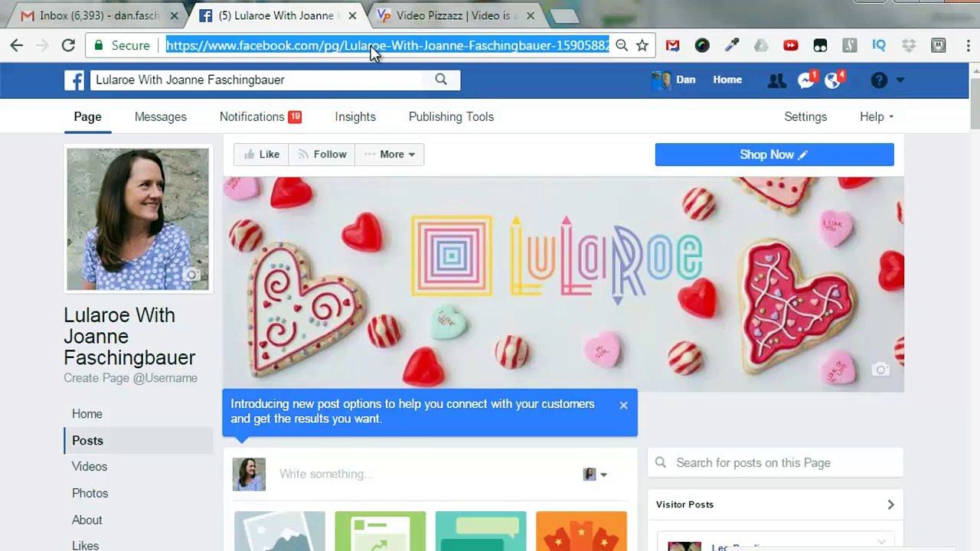Expand the More dropdown button
Viewport: 980px width, 551px height.
click(390, 155)
